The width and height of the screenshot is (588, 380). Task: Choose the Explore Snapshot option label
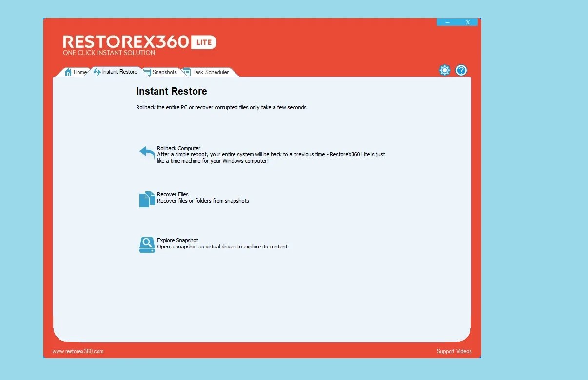click(177, 240)
